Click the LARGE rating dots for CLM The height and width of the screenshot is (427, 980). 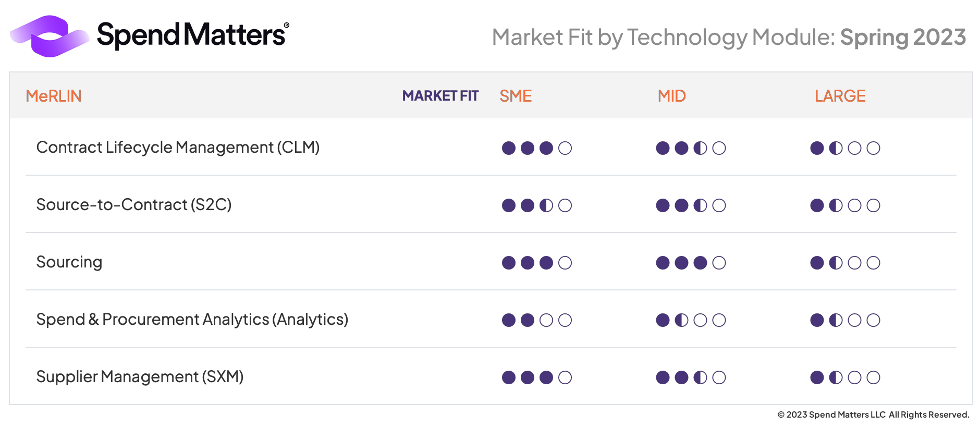(x=845, y=148)
